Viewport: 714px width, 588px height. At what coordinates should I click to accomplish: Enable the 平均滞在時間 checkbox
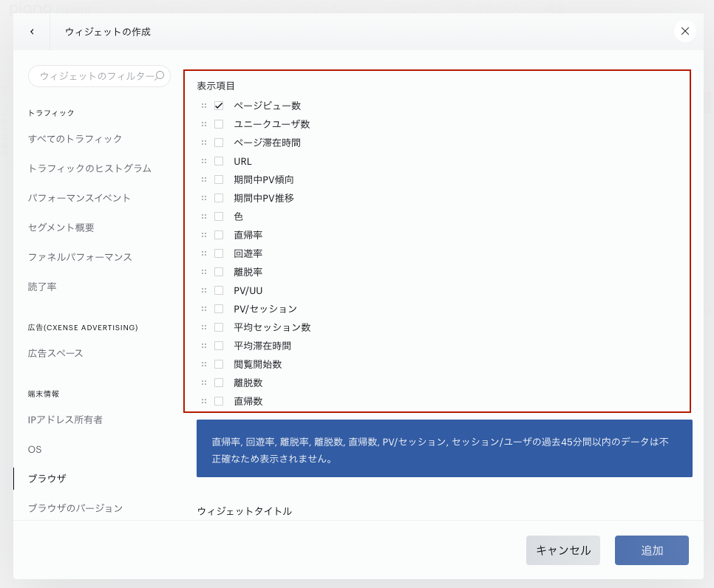(x=219, y=346)
